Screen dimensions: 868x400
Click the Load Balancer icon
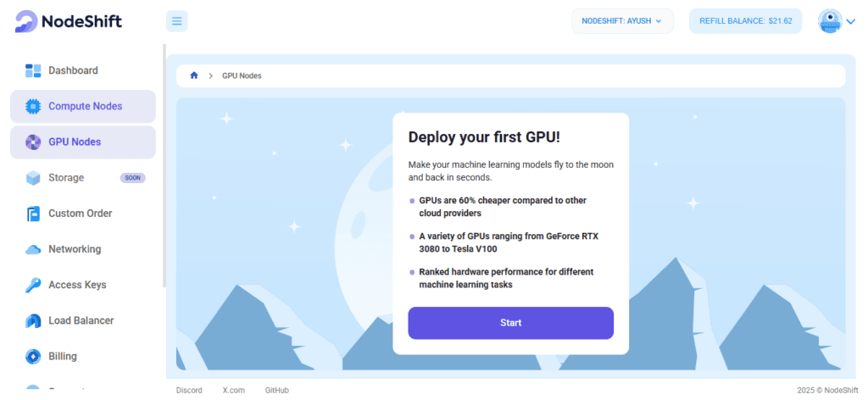(33, 321)
